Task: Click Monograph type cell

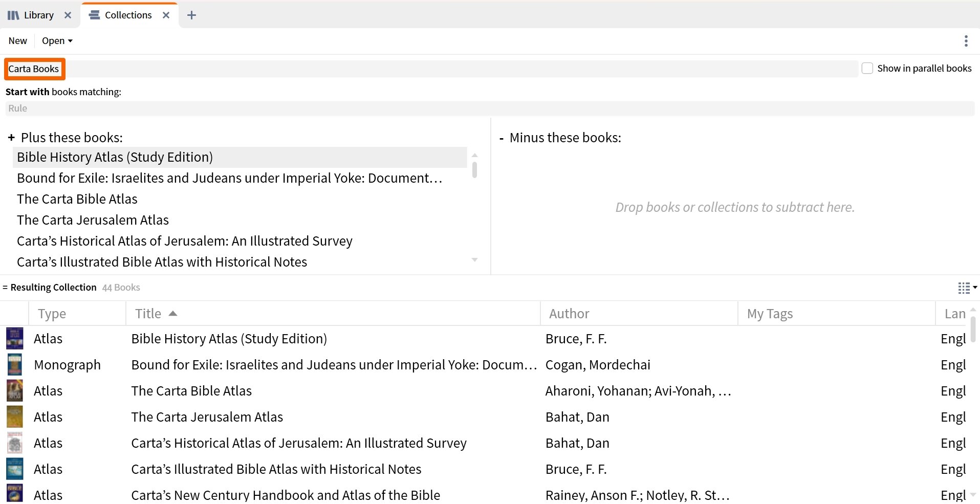Action: [x=67, y=365]
